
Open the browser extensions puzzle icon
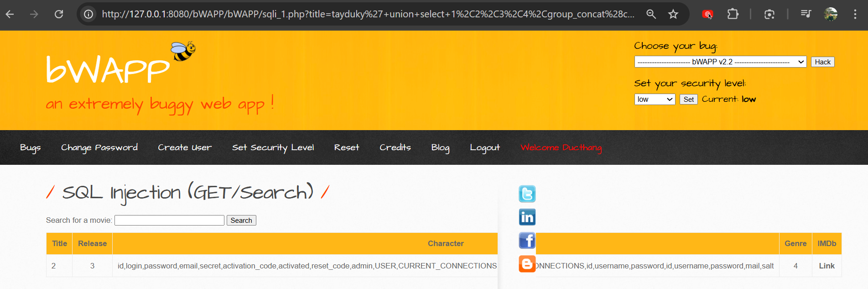click(733, 14)
